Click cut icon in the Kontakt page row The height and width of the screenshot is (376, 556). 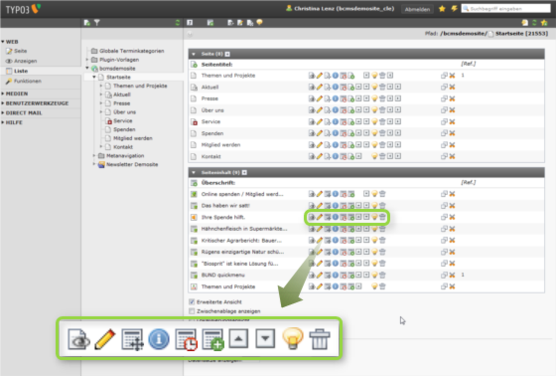(x=452, y=156)
